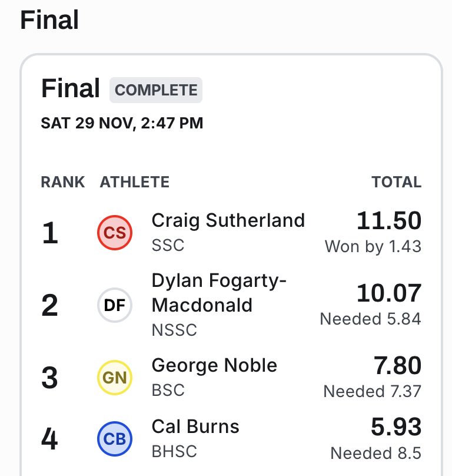
Task: Click the RANK column header
Action: (x=62, y=182)
